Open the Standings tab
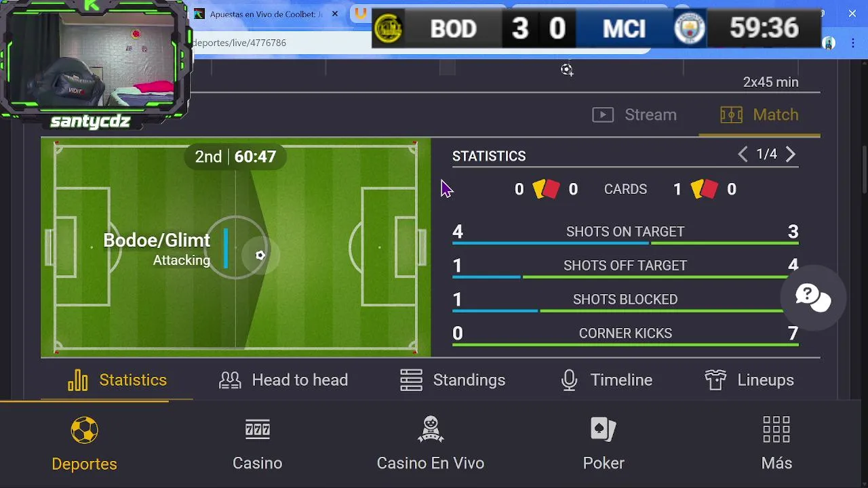868x488 pixels. tap(453, 380)
